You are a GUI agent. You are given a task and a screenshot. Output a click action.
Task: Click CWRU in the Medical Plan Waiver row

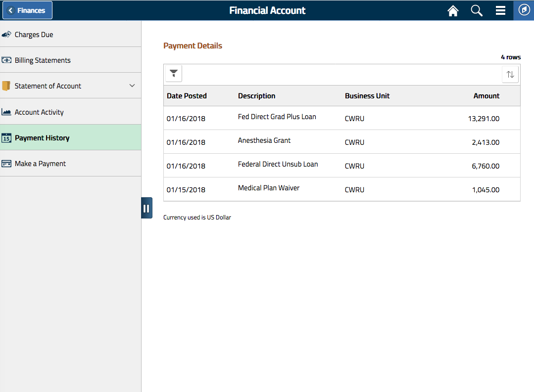click(354, 190)
